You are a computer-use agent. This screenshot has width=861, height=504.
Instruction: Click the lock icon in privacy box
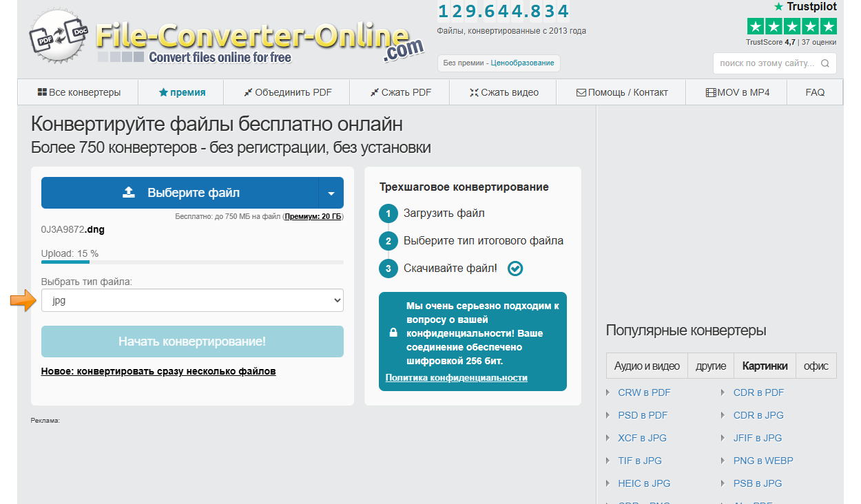(393, 333)
